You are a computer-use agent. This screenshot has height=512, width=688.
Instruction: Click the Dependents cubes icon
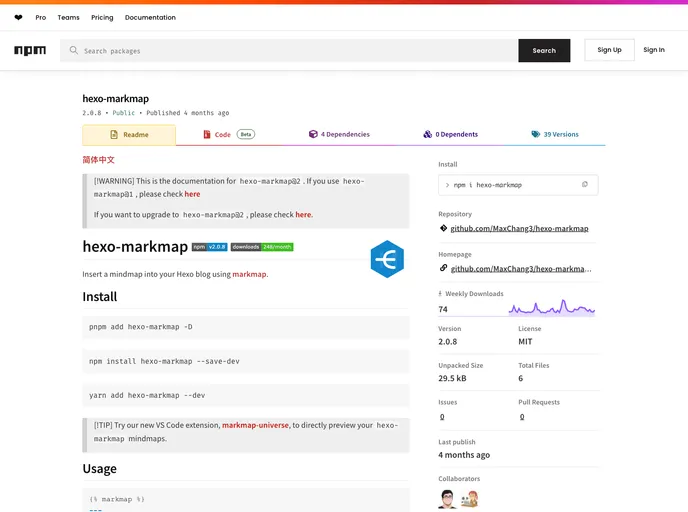[x=427, y=134]
